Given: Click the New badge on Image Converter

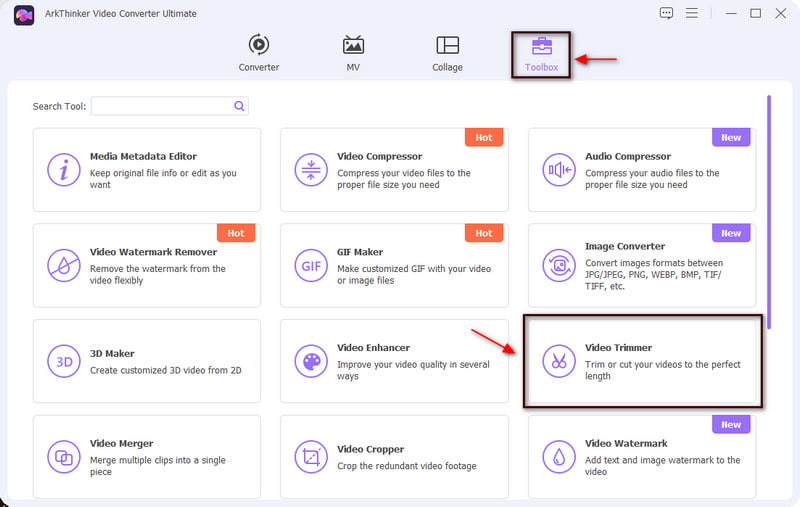Looking at the screenshot, I should coord(731,233).
